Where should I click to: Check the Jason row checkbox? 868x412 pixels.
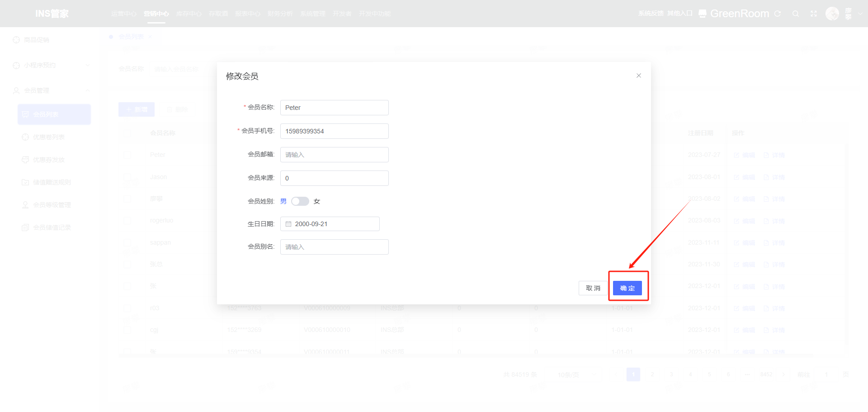coord(127,177)
